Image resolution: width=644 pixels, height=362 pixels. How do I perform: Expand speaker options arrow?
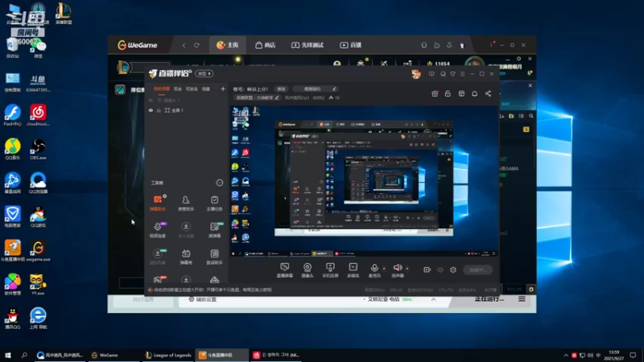407,269
